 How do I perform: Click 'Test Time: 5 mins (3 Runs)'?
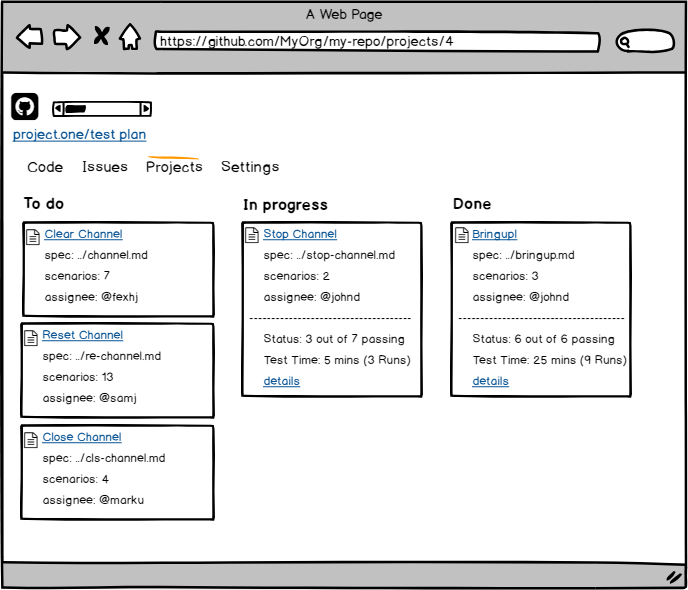[337, 360]
